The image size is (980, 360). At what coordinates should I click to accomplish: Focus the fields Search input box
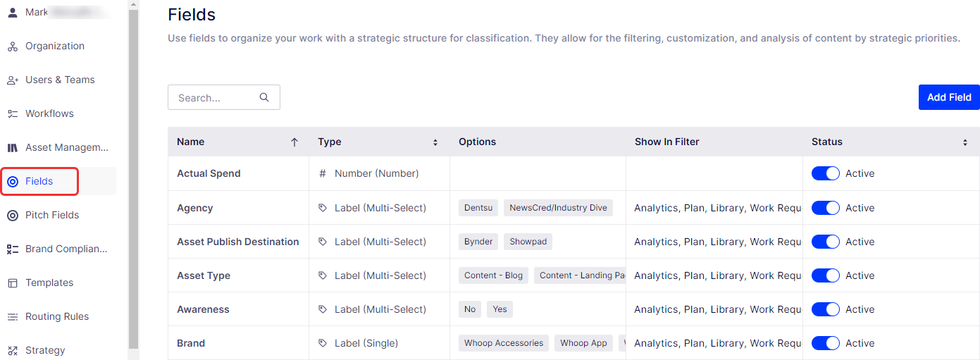(224, 98)
